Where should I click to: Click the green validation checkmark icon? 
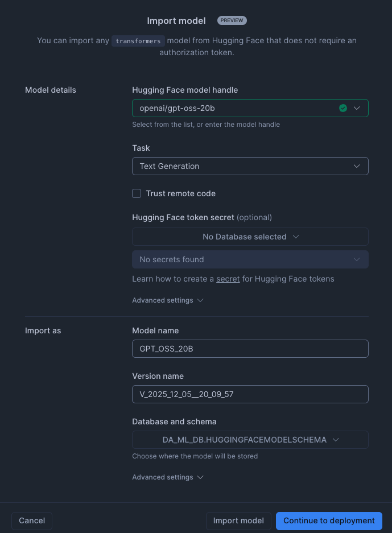(x=343, y=108)
